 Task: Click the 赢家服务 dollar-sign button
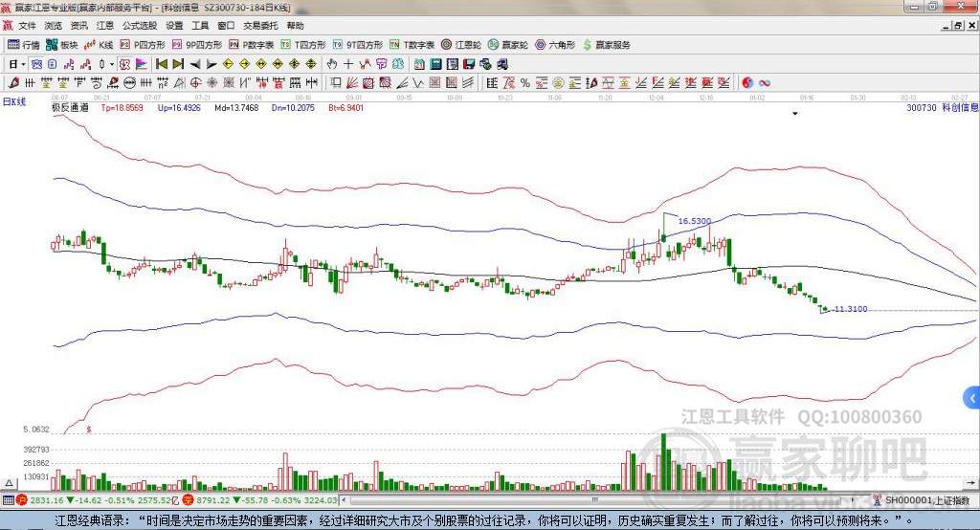606,45
